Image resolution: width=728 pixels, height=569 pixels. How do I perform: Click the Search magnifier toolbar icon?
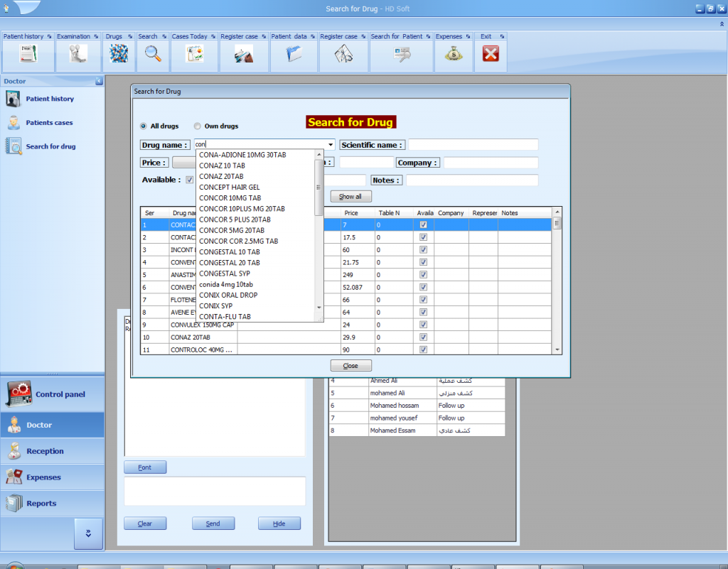click(x=153, y=54)
